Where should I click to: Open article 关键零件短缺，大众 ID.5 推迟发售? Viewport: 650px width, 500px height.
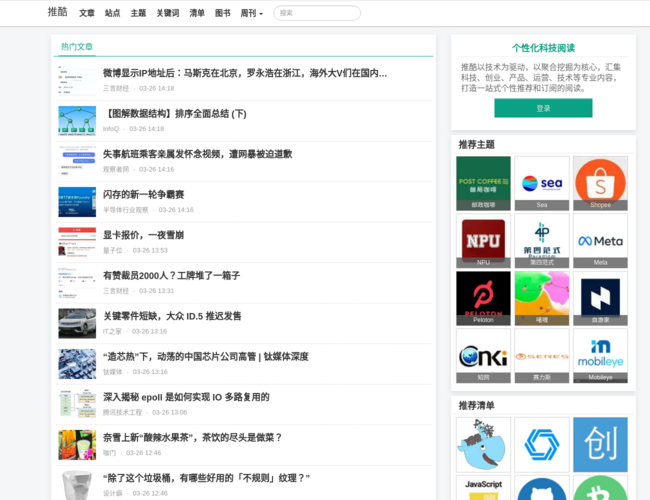pos(172,316)
